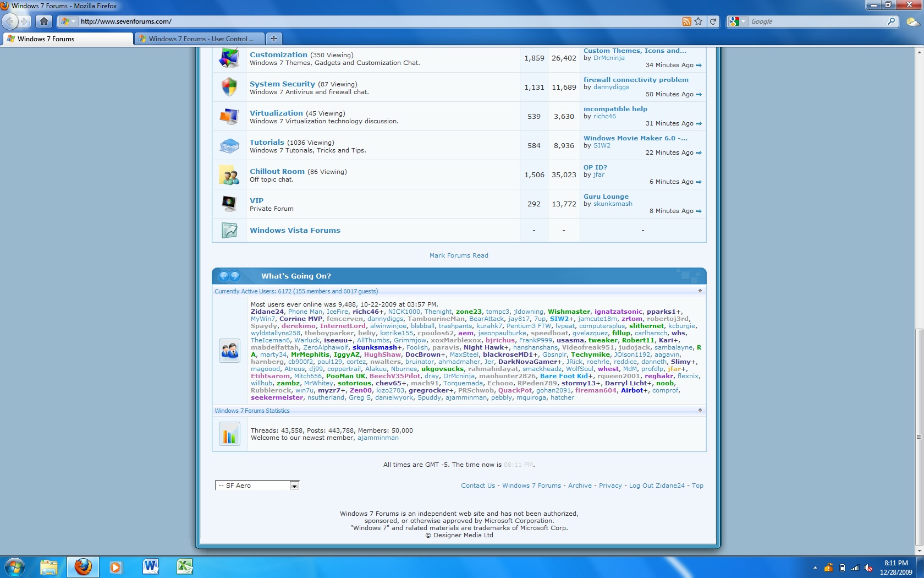
Task: Click the Firefox Home button
Action: click(x=44, y=21)
